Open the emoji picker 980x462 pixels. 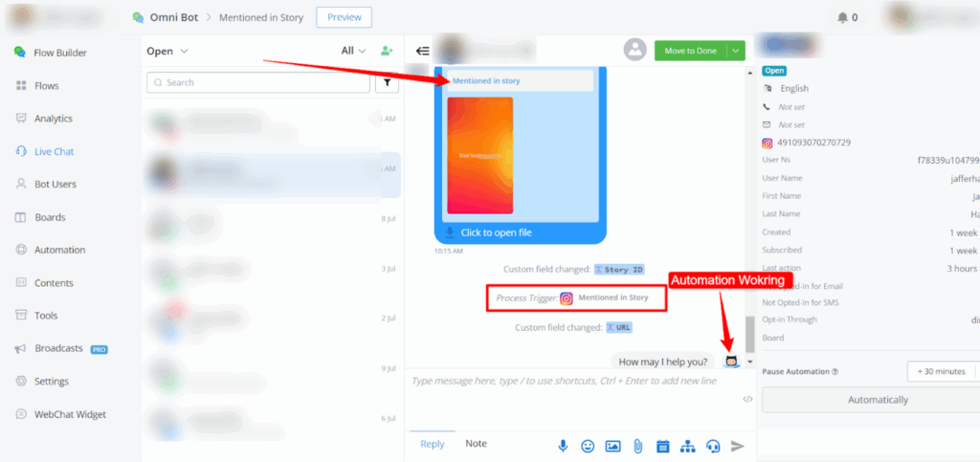pyautogui.click(x=588, y=446)
